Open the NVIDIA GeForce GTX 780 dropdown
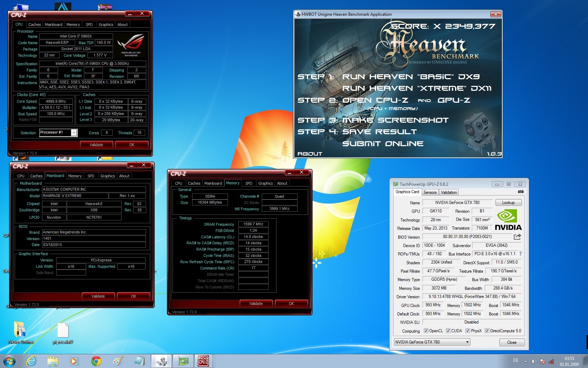The width and height of the screenshot is (588, 368). click(432, 342)
